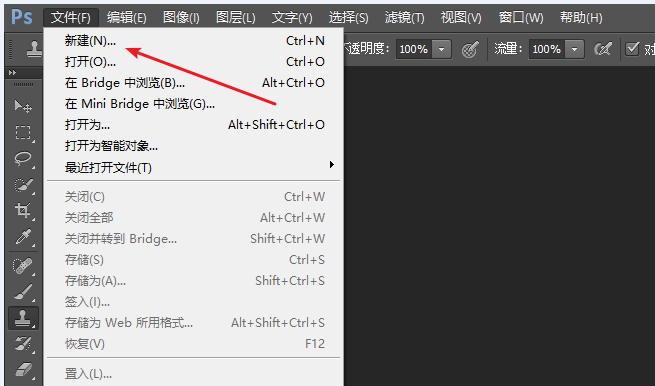Click the opacity value field
This screenshot has height=386, width=655.
[414, 49]
